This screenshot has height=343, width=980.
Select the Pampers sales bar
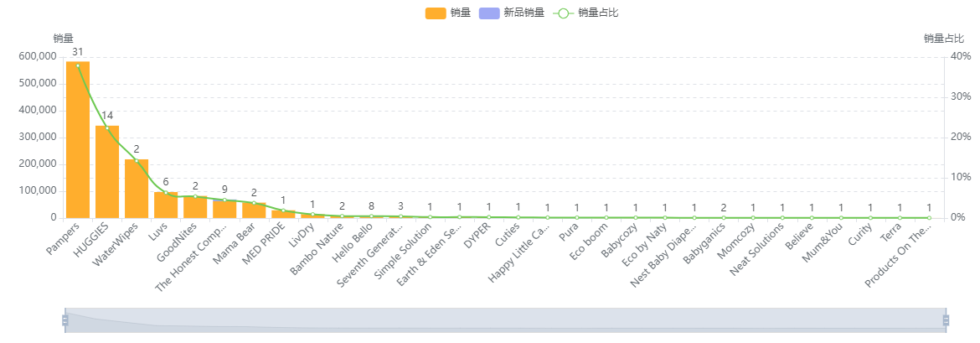(x=78, y=139)
